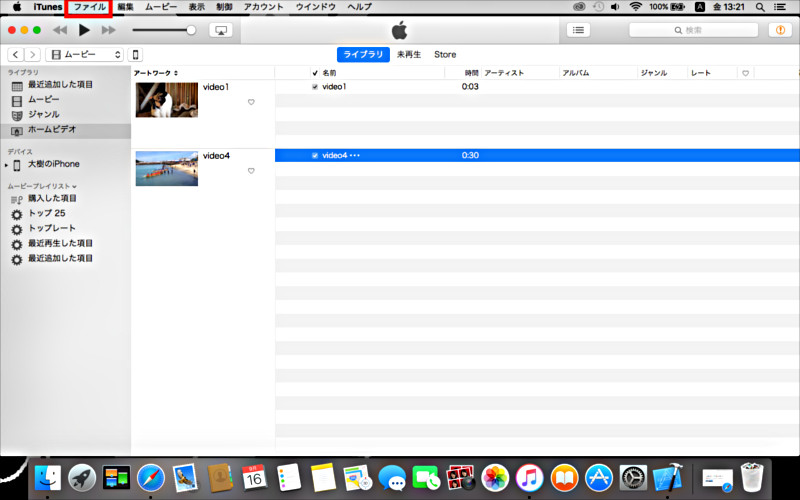The image size is (800, 500).
Task: Click the search field
Action: click(x=693, y=30)
